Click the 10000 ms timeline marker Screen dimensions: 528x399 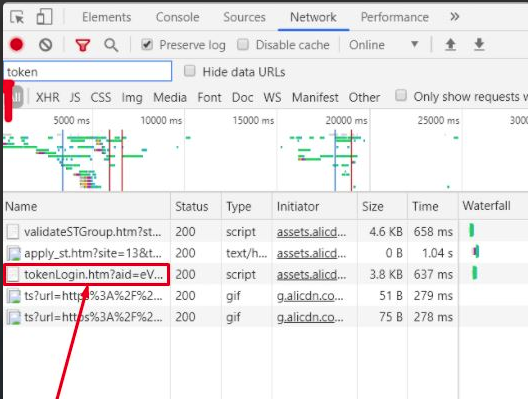(161, 121)
